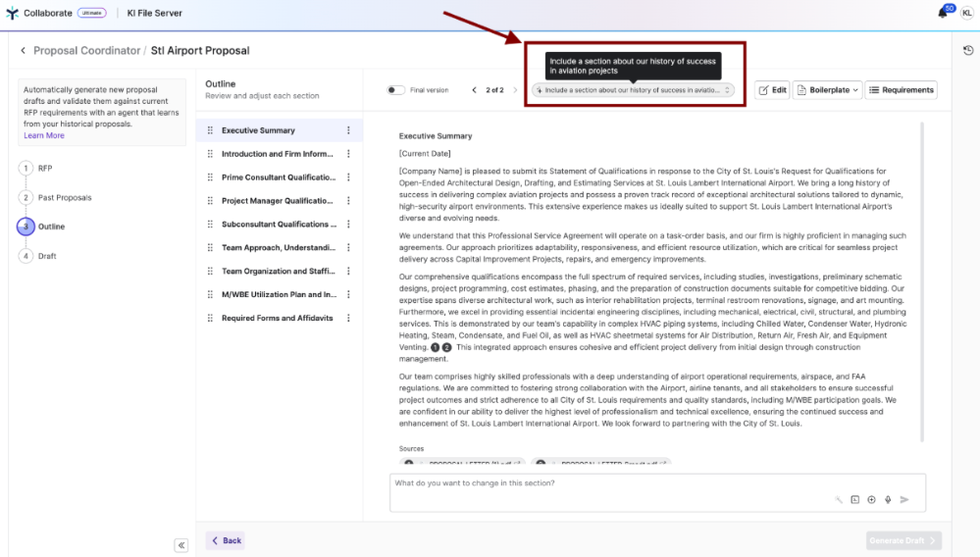
Task: Open the notifications bell
Action: [943, 13]
